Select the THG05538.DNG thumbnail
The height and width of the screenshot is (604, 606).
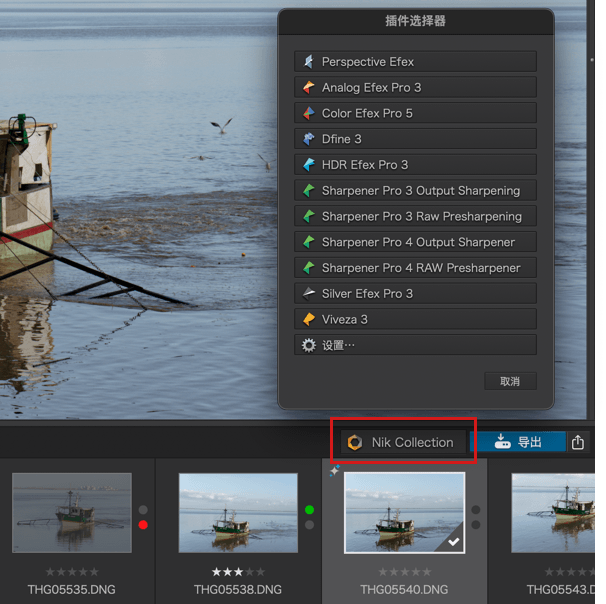[x=238, y=513]
